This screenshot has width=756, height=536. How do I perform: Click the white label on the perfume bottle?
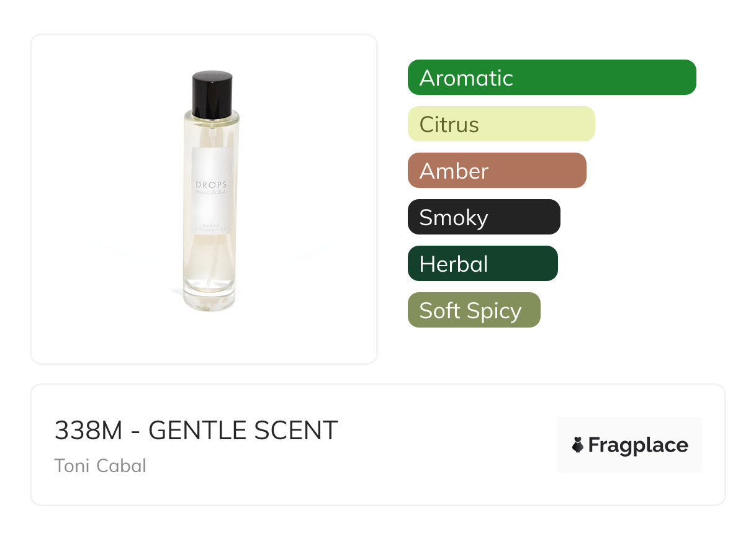tap(212, 191)
